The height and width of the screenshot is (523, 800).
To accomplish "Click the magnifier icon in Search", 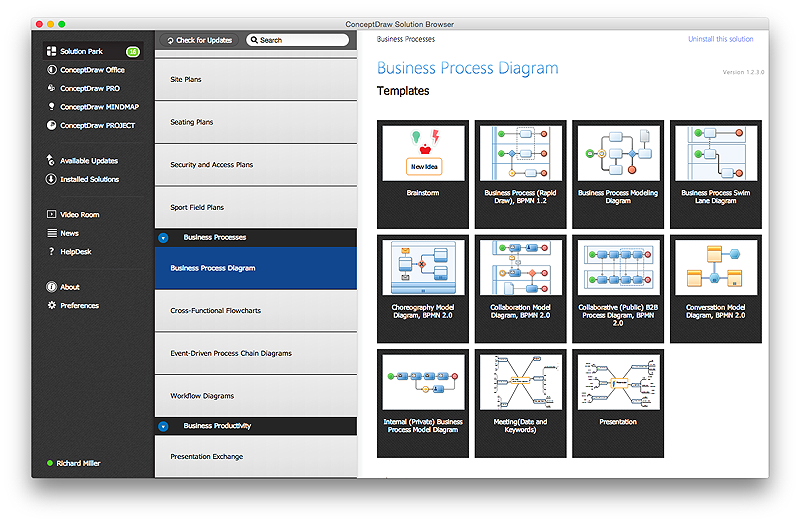I will pos(254,40).
